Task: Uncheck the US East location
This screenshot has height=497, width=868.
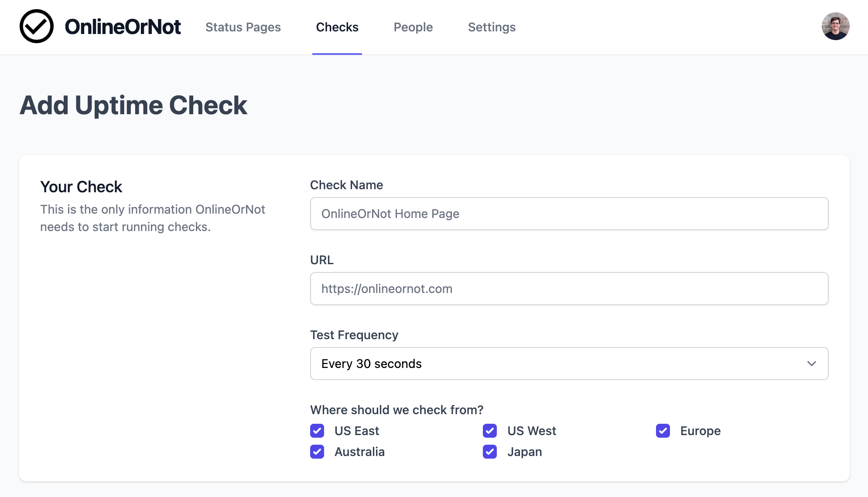Action: pyautogui.click(x=317, y=431)
